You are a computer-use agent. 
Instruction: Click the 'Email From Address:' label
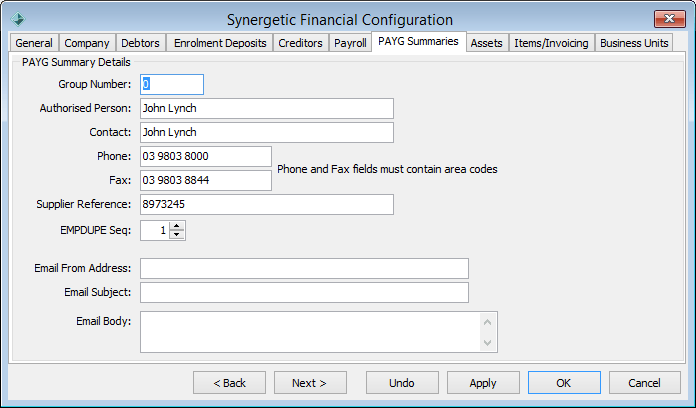[x=83, y=268]
